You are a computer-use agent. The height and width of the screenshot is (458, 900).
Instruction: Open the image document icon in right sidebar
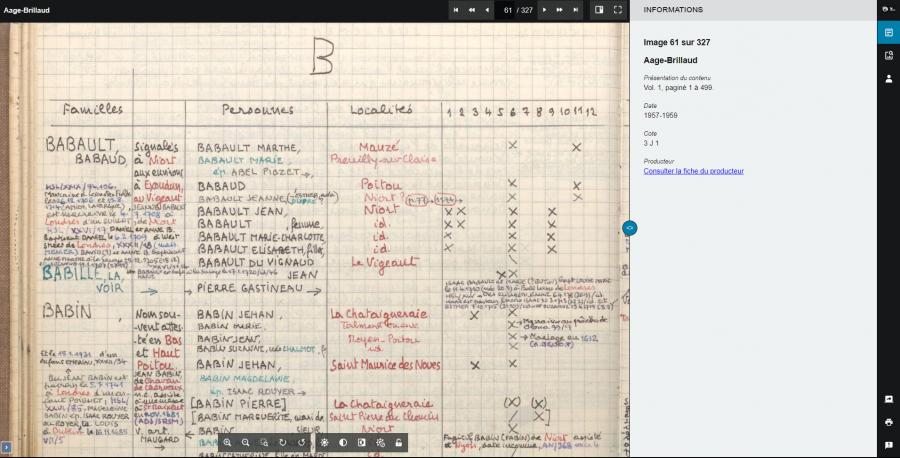pyautogui.click(x=889, y=56)
